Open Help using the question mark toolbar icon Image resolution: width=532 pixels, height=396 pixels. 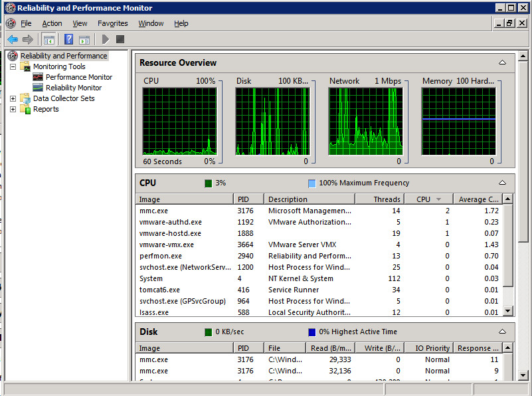click(x=68, y=39)
